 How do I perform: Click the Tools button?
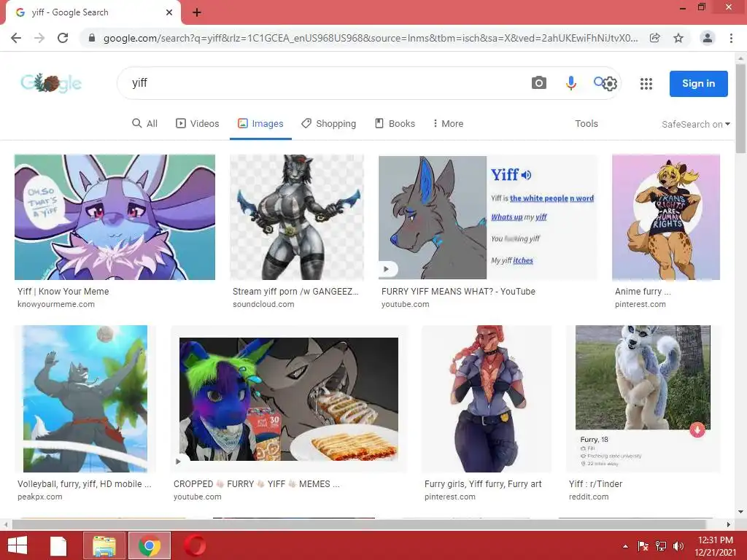click(x=586, y=123)
